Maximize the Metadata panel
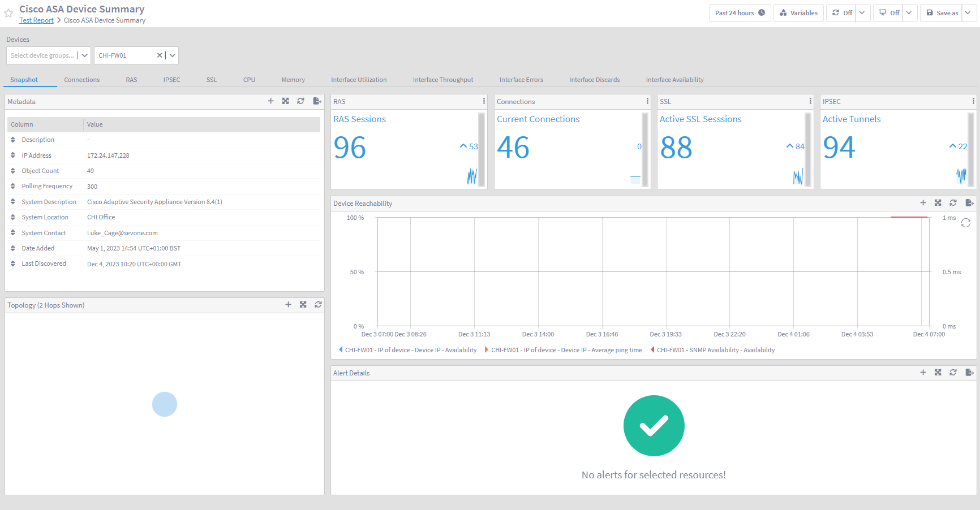Screen dimensions: 980x510 pyautogui.click(x=286, y=101)
